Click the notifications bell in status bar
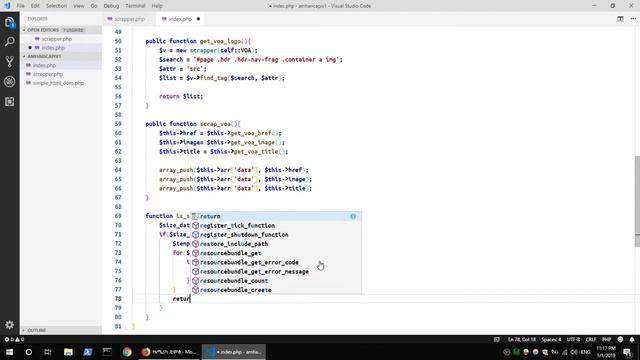Viewport: 640px width, 360px height. [632, 339]
